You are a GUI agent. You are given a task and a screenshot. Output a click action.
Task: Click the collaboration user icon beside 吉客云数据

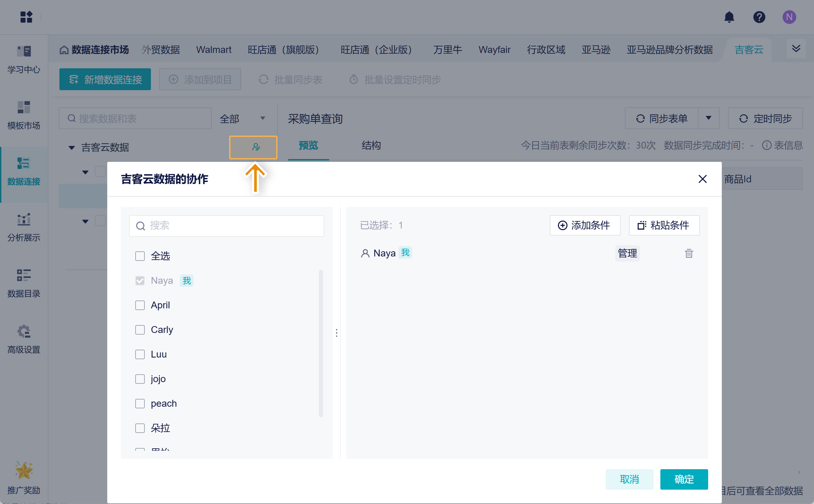pos(256,147)
